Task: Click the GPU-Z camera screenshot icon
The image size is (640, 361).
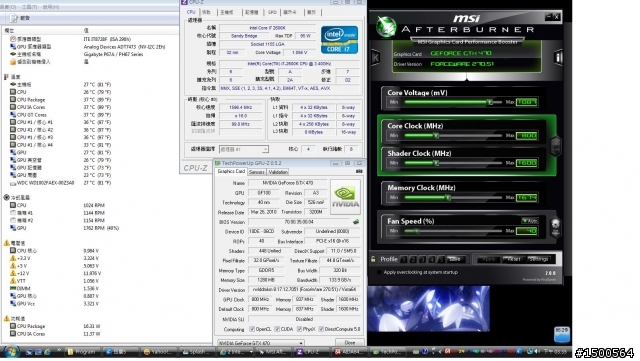Action: tap(359, 172)
